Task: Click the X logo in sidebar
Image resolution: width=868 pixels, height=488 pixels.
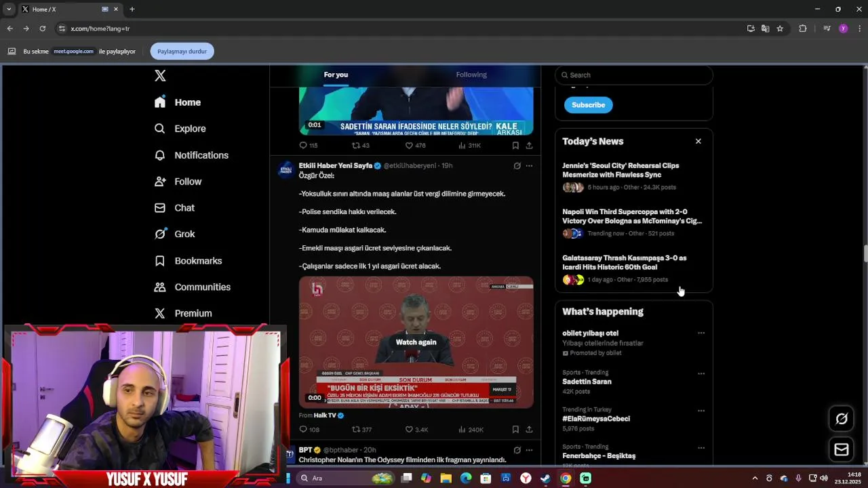Action: point(160,75)
